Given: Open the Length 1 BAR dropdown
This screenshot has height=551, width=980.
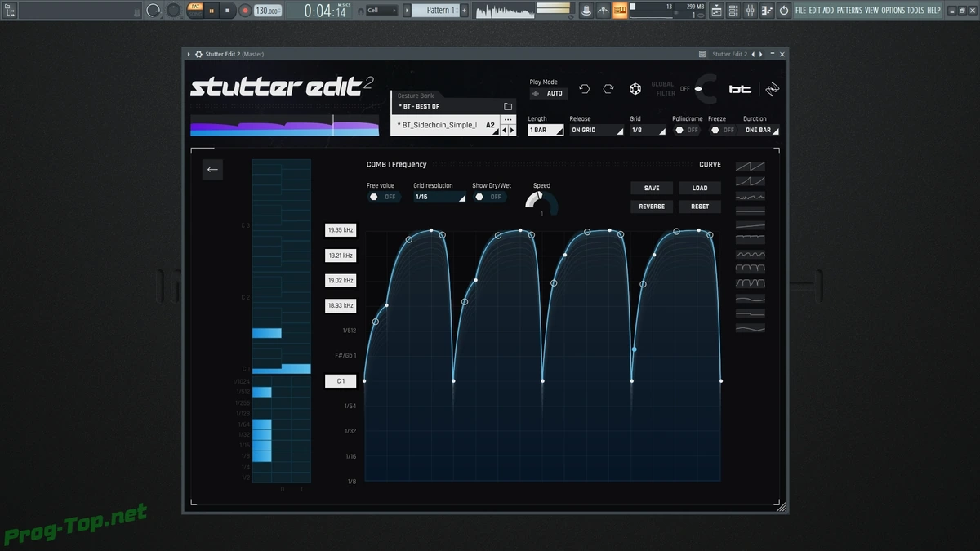Looking at the screenshot, I should coord(546,130).
